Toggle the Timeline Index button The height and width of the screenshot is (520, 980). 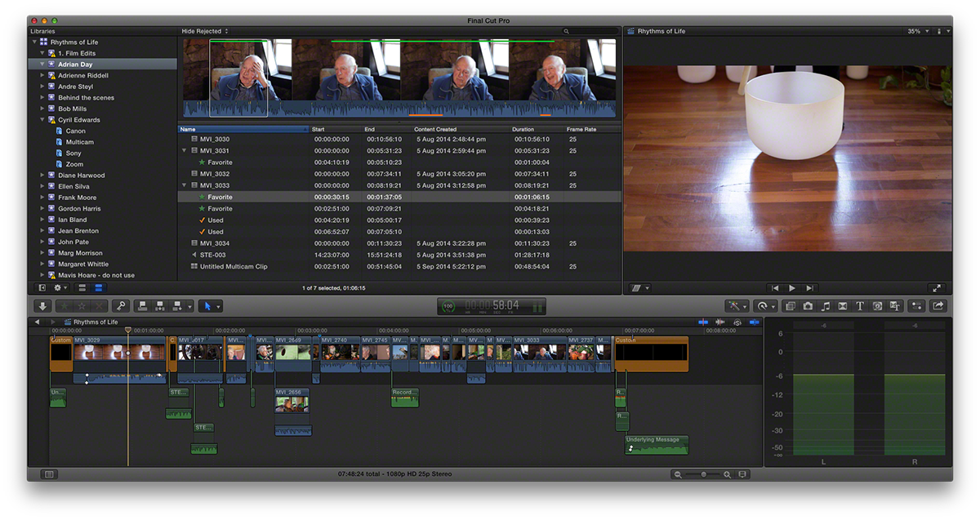[49, 474]
